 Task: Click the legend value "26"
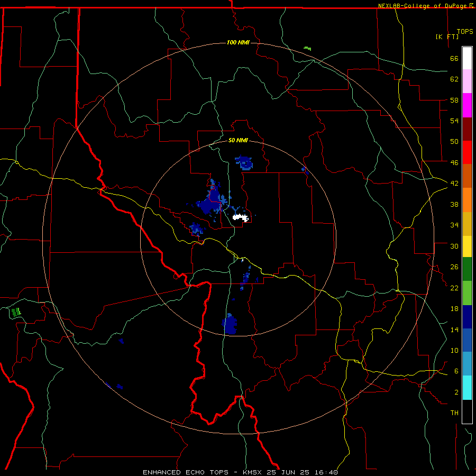(454, 267)
